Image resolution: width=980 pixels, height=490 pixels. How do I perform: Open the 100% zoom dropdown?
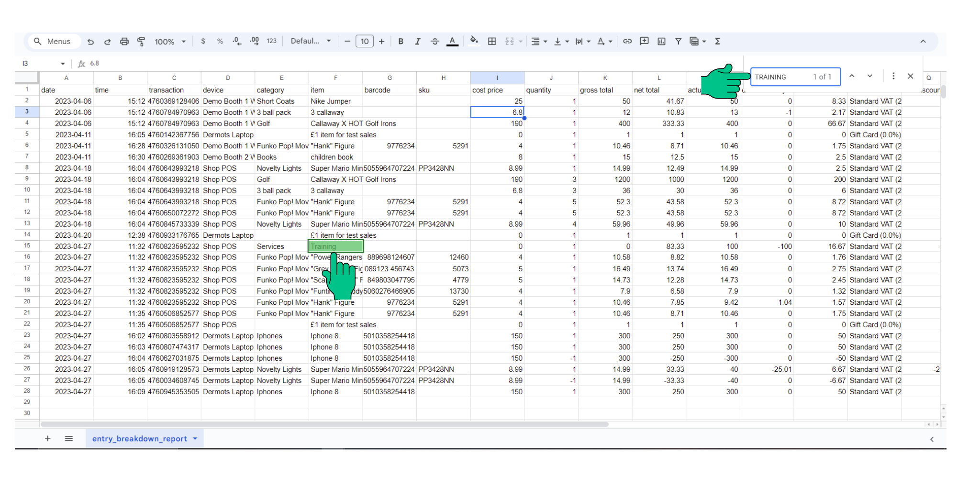point(170,42)
